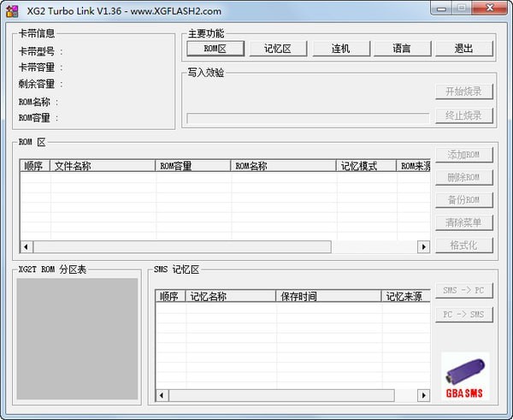
Task: Click the 记忆名称 column header
Action: [231, 297]
